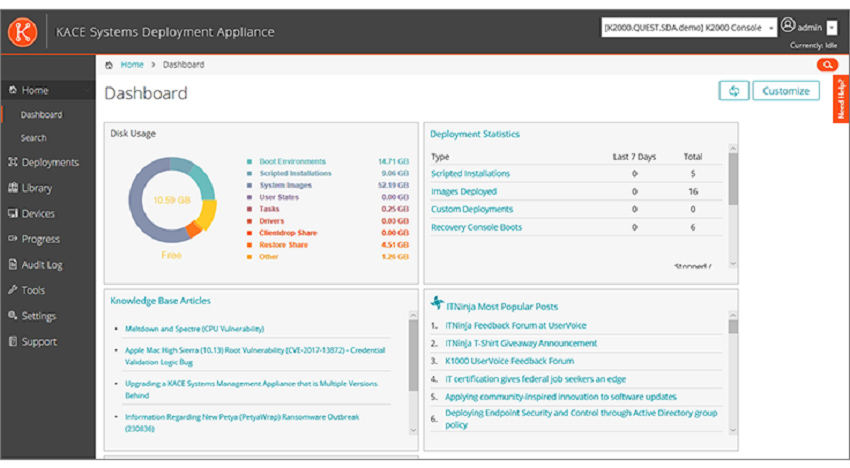Click the Clientdrop Share legend label
This screenshot has width=850, height=468.
pyautogui.click(x=288, y=233)
